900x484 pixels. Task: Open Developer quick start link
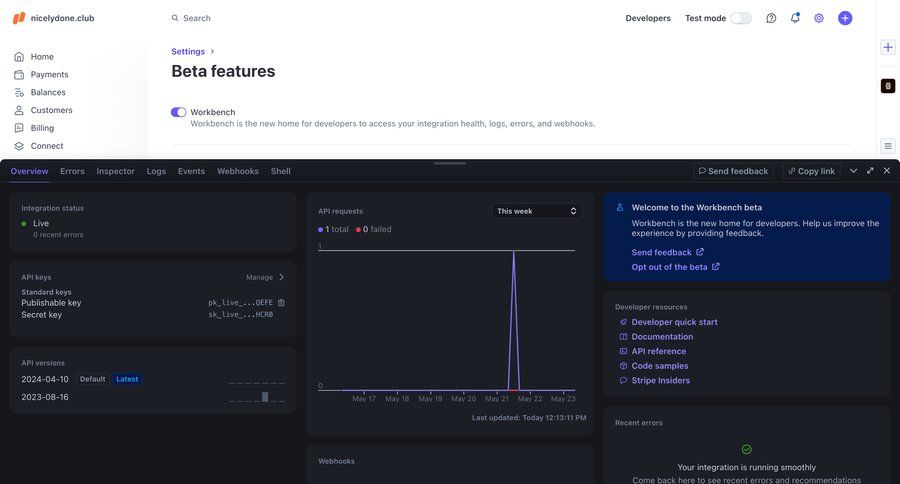click(674, 322)
